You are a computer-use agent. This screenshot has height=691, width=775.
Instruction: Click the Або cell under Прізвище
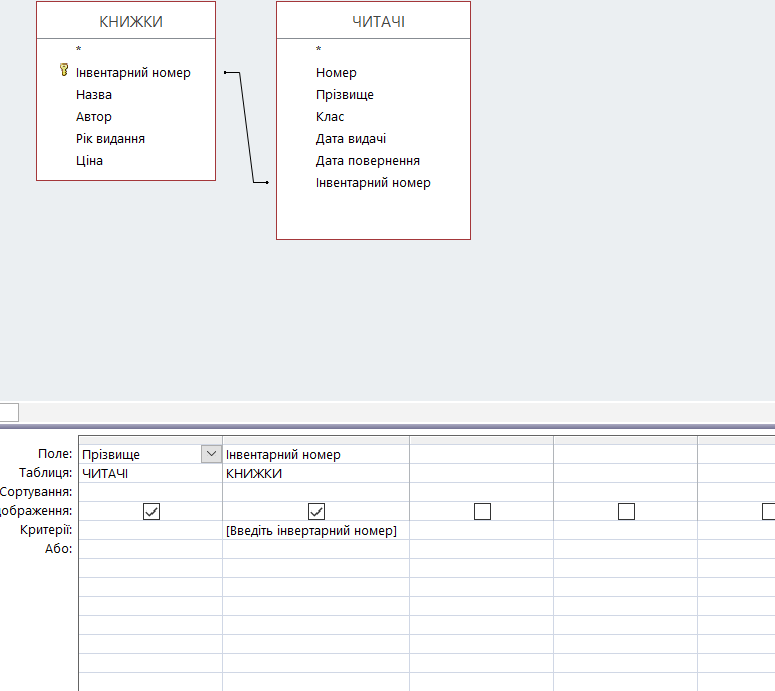coord(150,549)
